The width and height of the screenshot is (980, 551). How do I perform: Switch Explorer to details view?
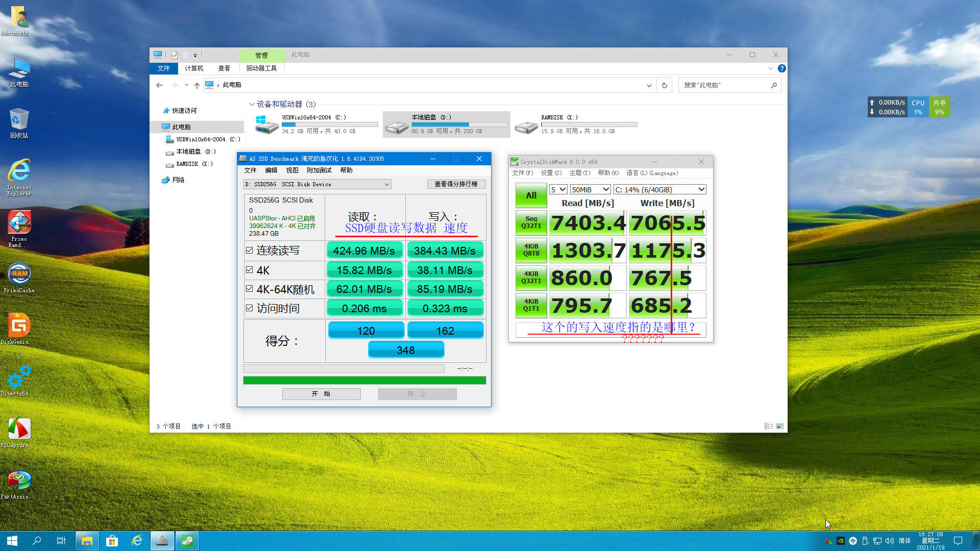[768, 426]
